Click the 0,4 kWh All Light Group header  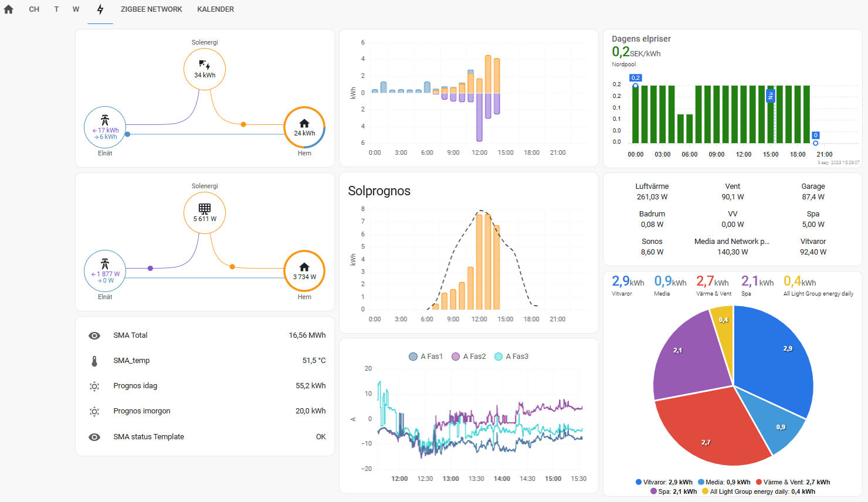[x=800, y=281]
